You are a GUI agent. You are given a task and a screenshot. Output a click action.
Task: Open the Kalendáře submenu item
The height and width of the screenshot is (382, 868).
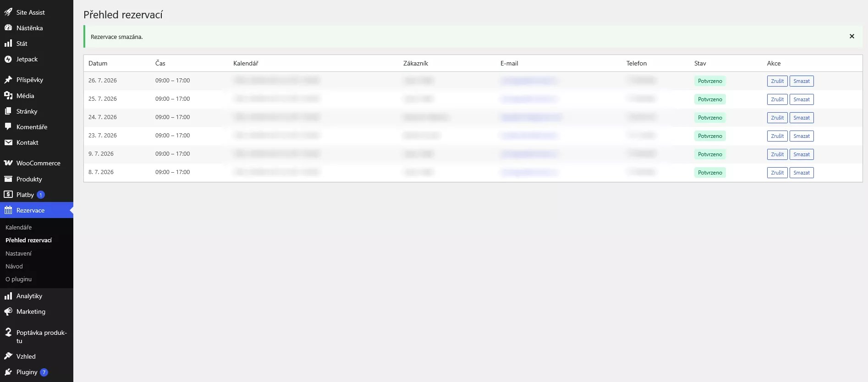[19, 227]
